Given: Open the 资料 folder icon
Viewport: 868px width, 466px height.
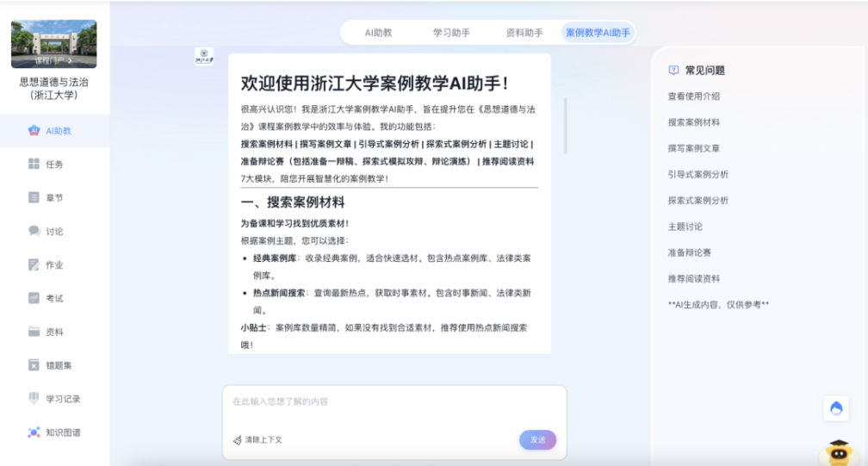Looking at the screenshot, I should tap(34, 332).
